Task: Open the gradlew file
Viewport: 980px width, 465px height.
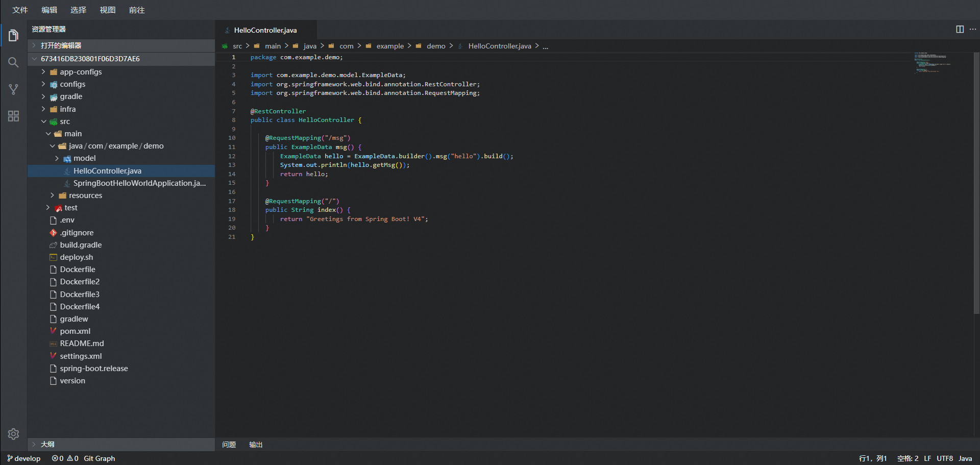Action: point(121,319)
